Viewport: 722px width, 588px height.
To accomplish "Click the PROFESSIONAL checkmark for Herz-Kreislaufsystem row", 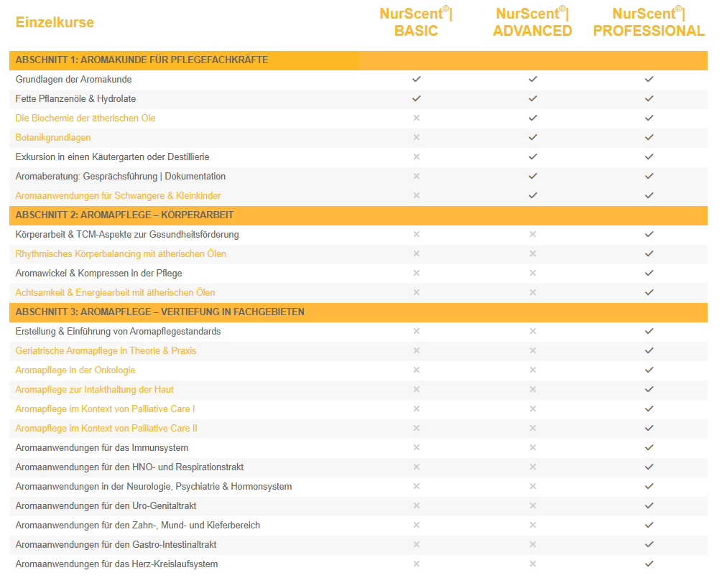I will coord(649,564).
